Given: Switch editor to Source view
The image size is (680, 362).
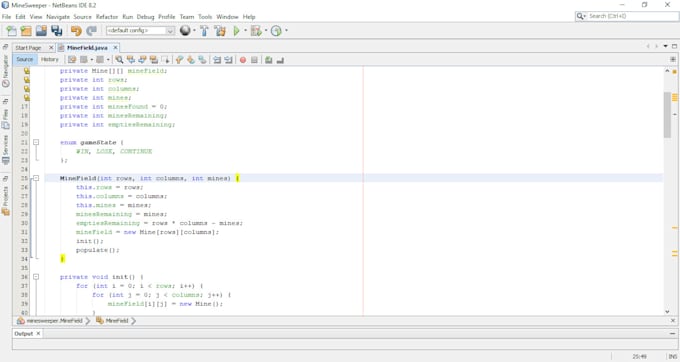Looking at the screenshot, I should 25,59.
